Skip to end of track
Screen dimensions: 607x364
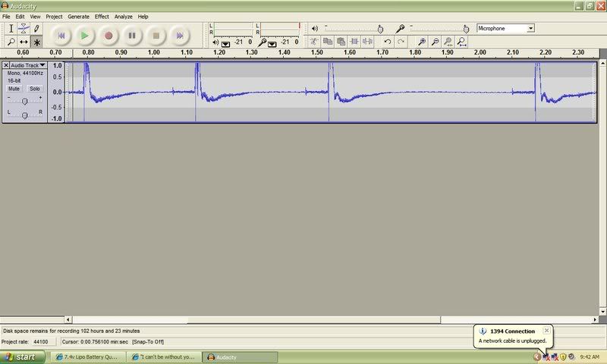(x=180, y=36)
